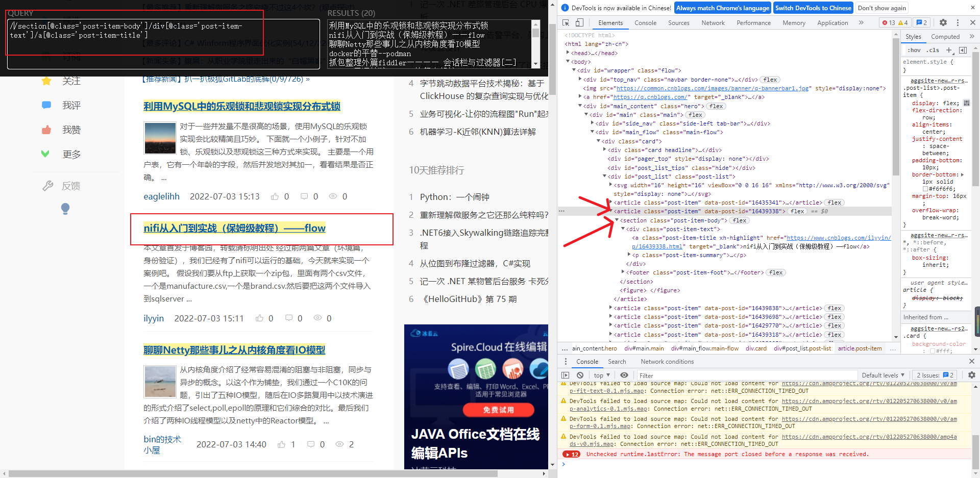980x478 pixels.
Task: Create a live expression with eye icon
Action: pyautogui.click(x=624, y=375)
